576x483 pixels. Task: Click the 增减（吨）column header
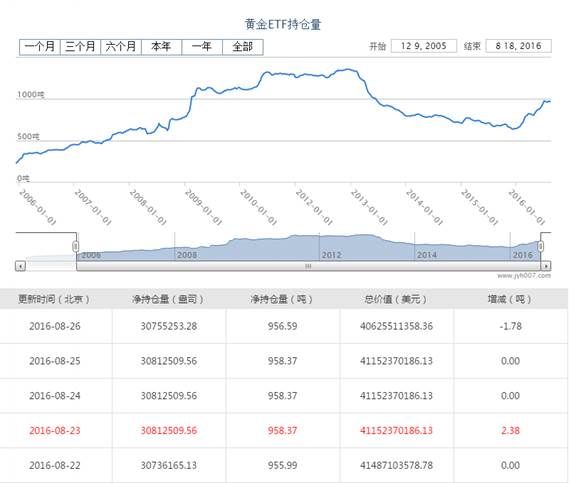click(510, 299)
